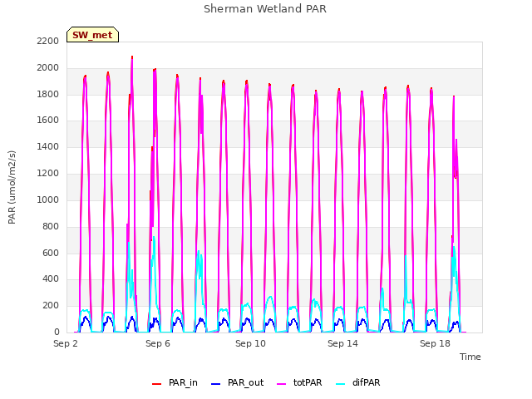Click the y-axis label PAR (umol/m2/s)

[x=12, y=187]
